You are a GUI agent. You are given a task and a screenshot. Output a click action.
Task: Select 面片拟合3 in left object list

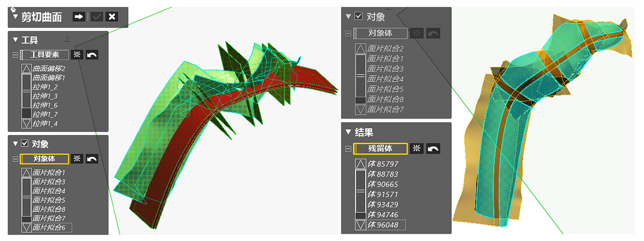point(49,182)
